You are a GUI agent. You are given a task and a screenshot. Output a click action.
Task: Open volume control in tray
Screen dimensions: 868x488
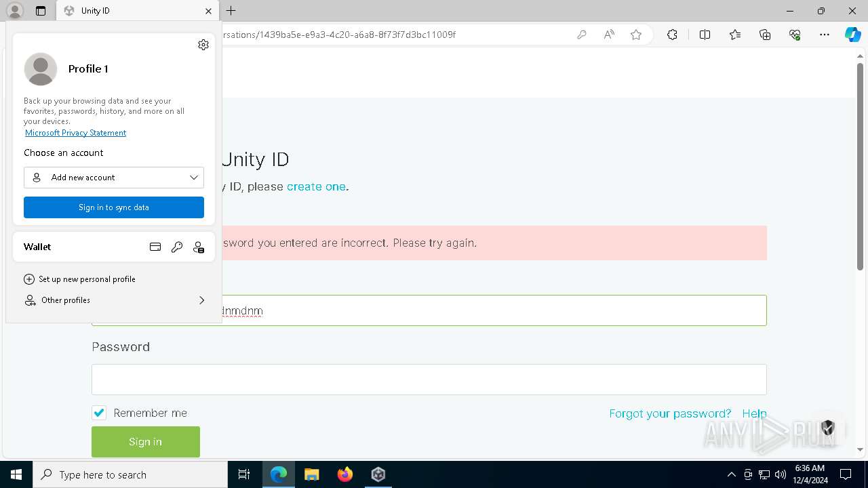coord(781,474)
